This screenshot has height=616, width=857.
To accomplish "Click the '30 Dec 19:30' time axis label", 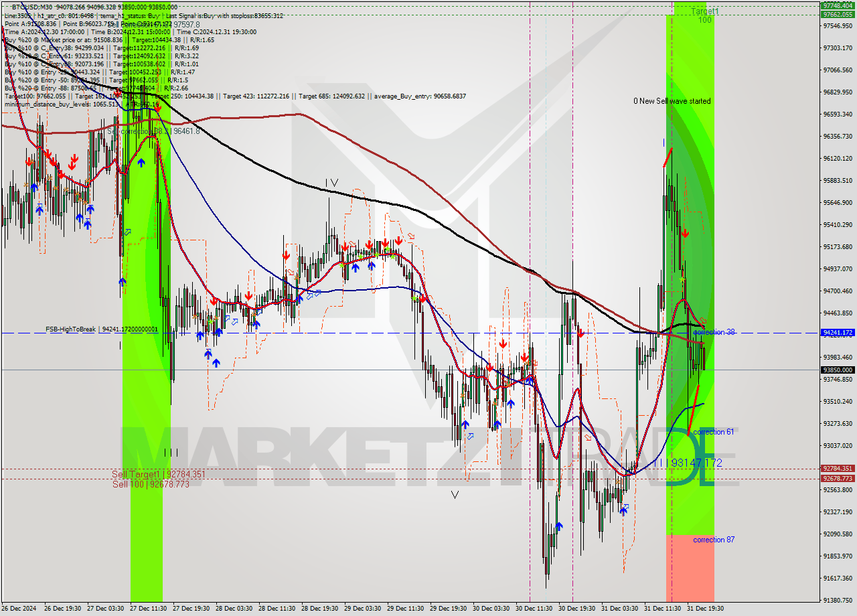I will [578, 609].
